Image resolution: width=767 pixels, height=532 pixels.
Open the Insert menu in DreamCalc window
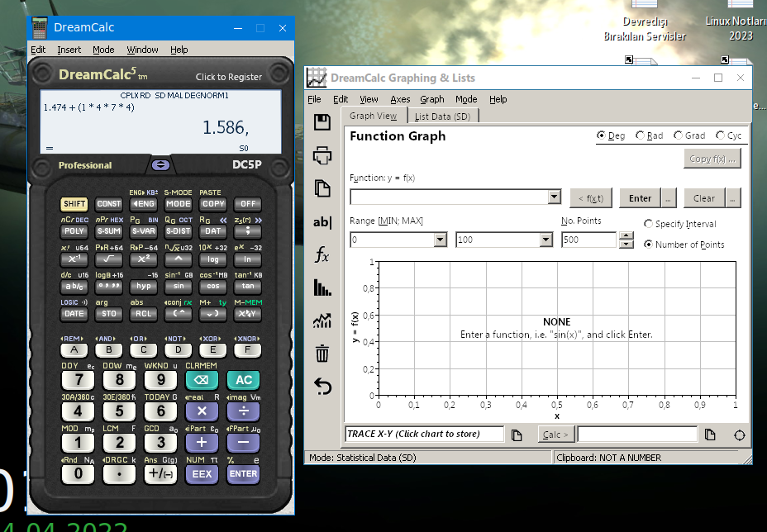(x=69, y=50)
